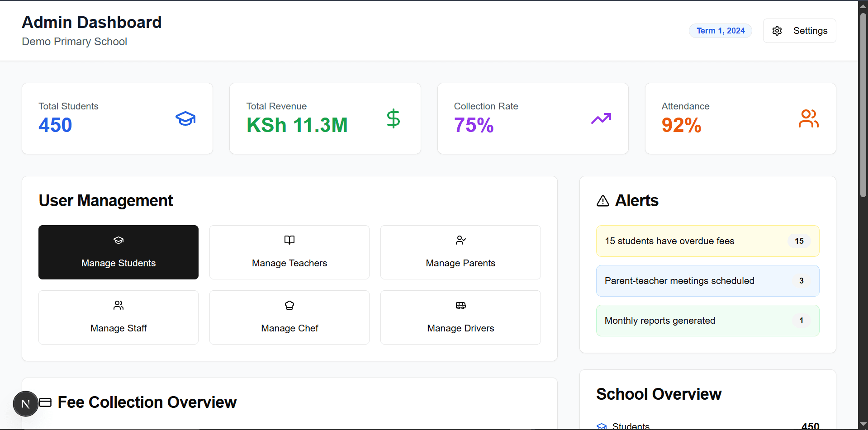Click the chef hat icon on Manage Chef card

point(289,305)
